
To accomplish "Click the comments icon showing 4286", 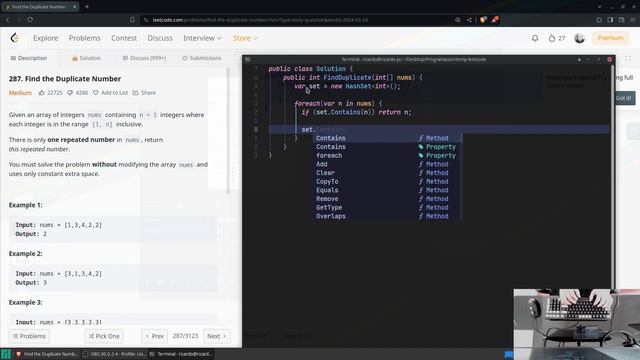I will pyautogui.click(x=70, y=93).
